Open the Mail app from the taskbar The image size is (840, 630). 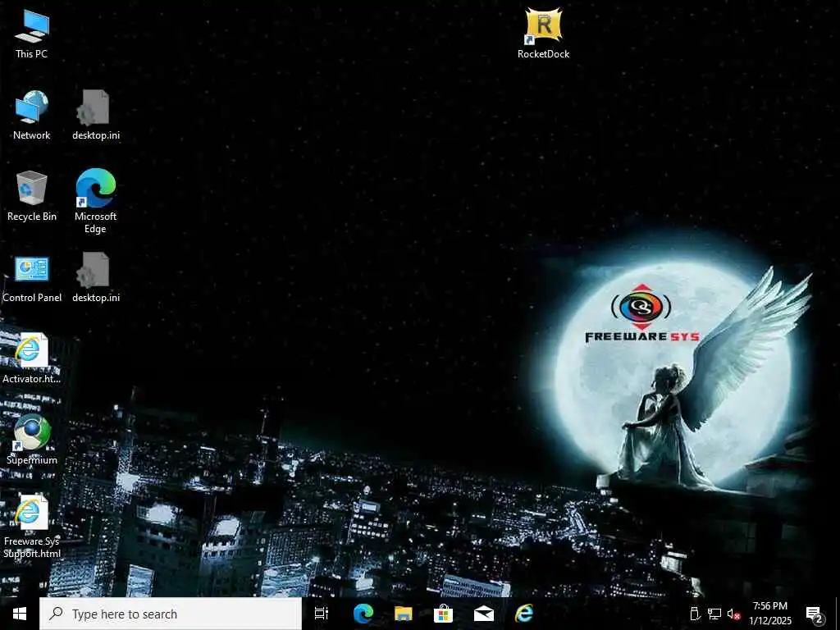(x=484, y=614)
